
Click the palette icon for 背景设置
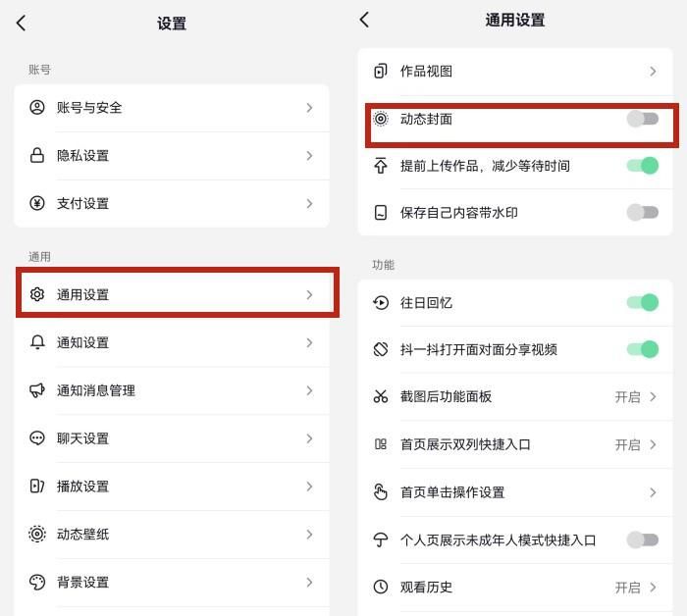coord(37,583)
